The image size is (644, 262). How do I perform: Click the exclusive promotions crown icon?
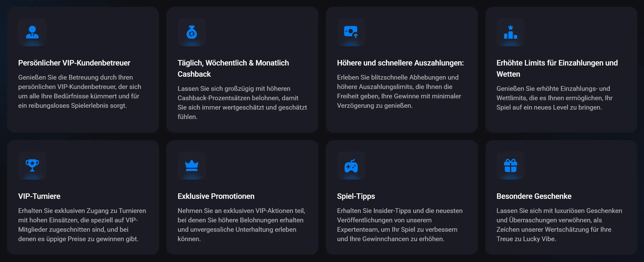pyautogui.click(x=192, y=165)
